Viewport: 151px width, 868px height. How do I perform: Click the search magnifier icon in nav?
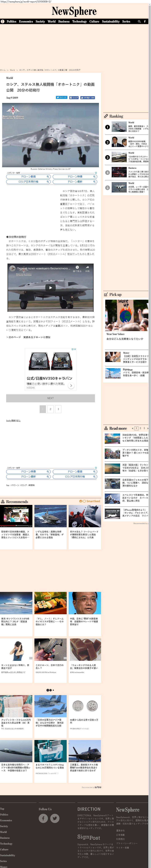139,22
